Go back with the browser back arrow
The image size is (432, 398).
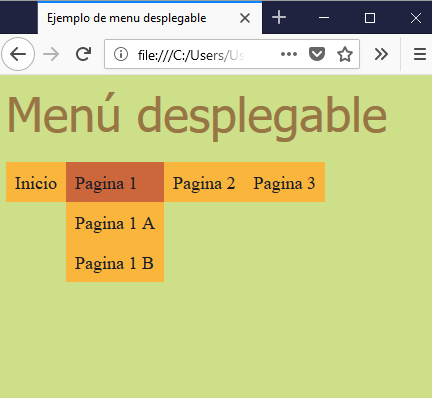pyautogui.click(x=18, y=54)
